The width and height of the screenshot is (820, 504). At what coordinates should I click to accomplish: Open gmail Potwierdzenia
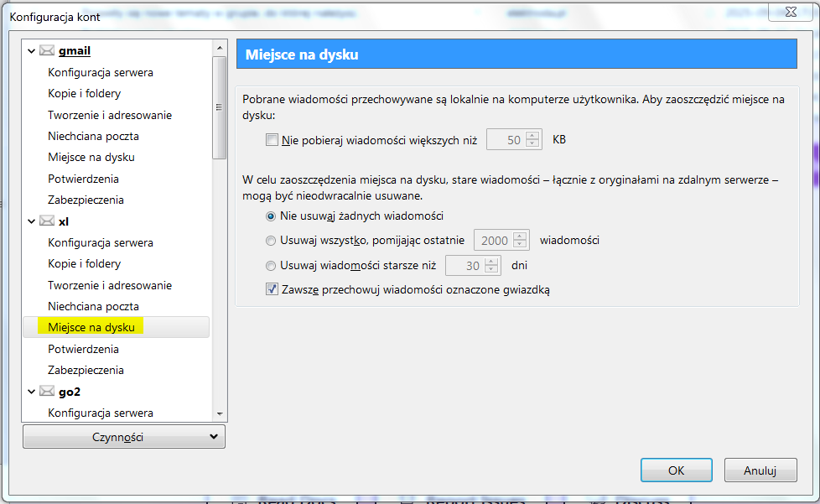click(x=83, y=179)
